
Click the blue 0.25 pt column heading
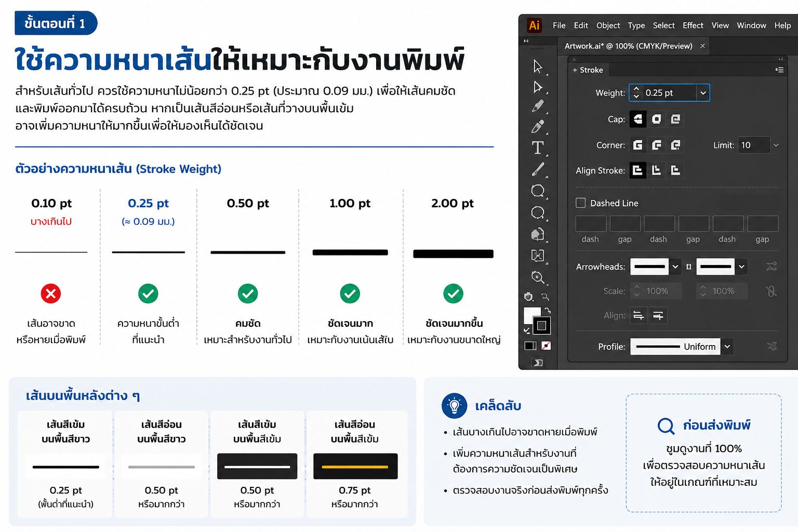pos(148,203)
